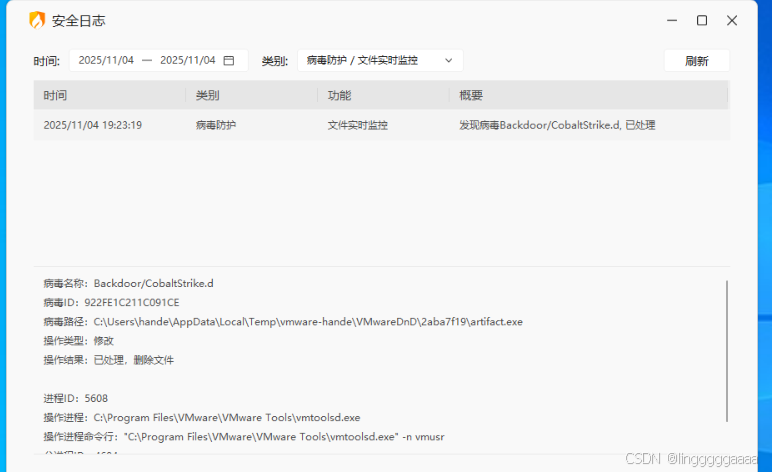Click the 概要 column header
Screen dimensions: 772x472
pyautogui.click(x=471, y=95)
